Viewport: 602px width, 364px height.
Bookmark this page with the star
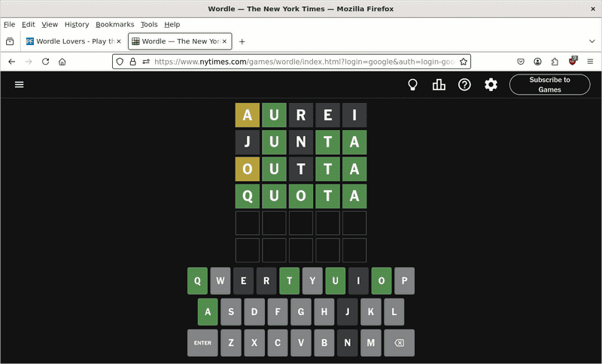pos(464,62)
